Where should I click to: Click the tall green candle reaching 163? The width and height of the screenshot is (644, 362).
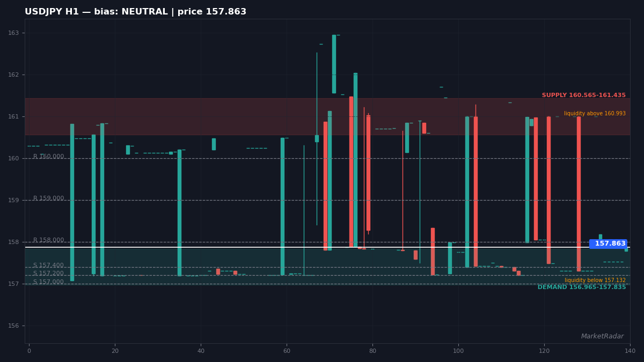334,64
